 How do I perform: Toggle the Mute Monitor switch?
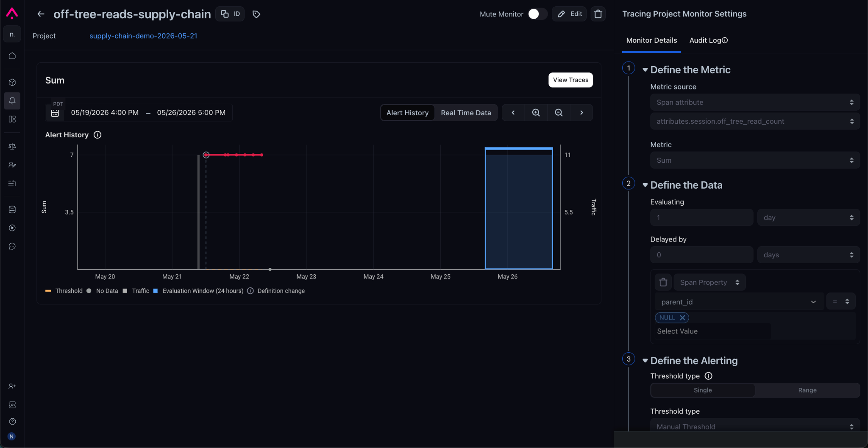[x=537, y=14]
